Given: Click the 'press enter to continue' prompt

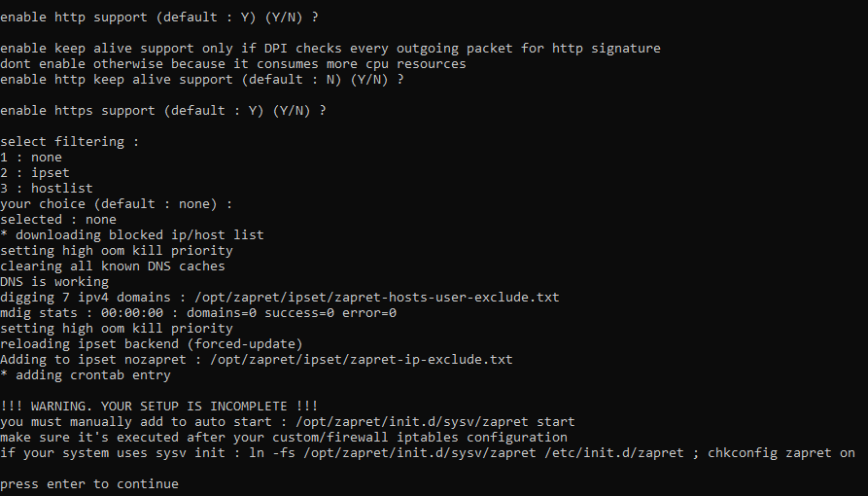Looking at the screenshot, I should pos(89,483).
